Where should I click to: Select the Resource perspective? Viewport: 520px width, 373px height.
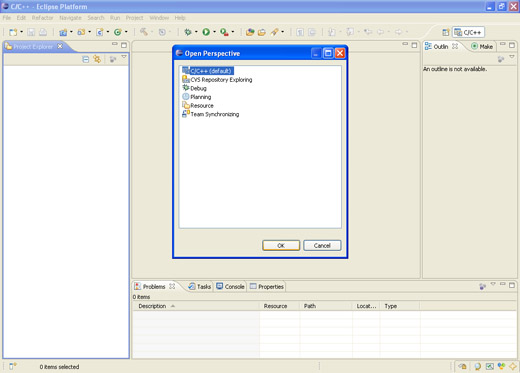coord(198,106)
